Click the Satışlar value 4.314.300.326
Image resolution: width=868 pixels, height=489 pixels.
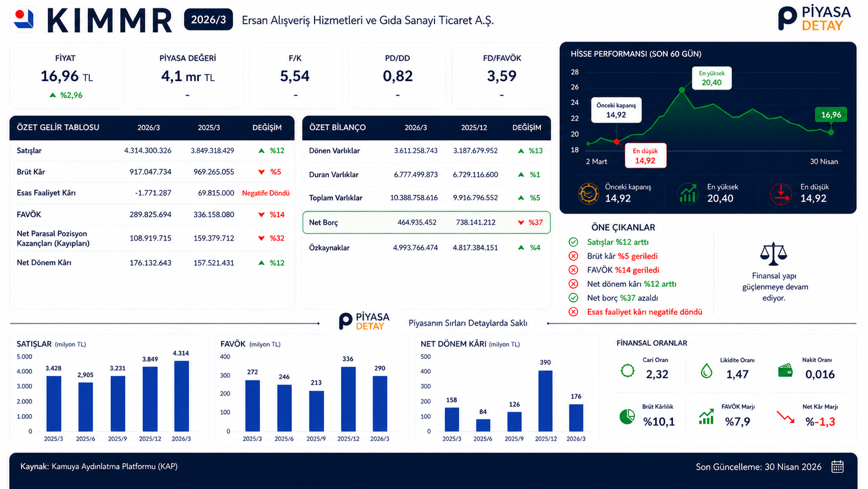tap(147, 151)
